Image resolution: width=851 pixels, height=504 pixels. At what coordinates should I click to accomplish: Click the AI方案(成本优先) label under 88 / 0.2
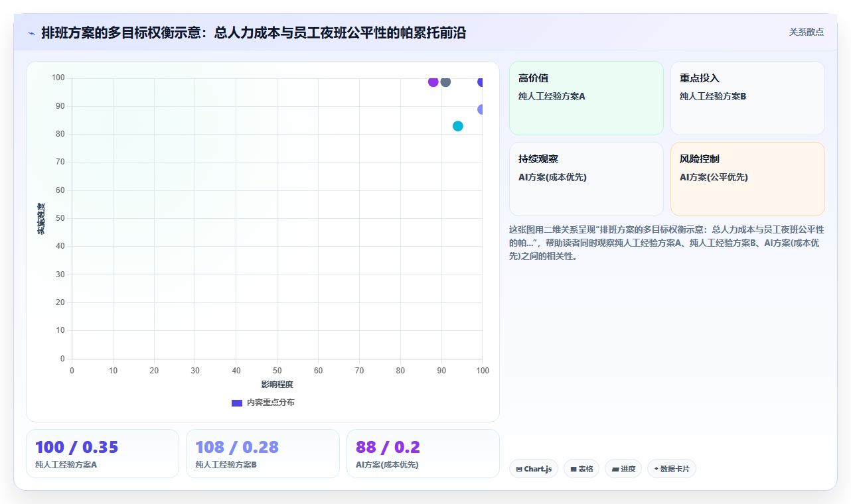tap(387, 465)
